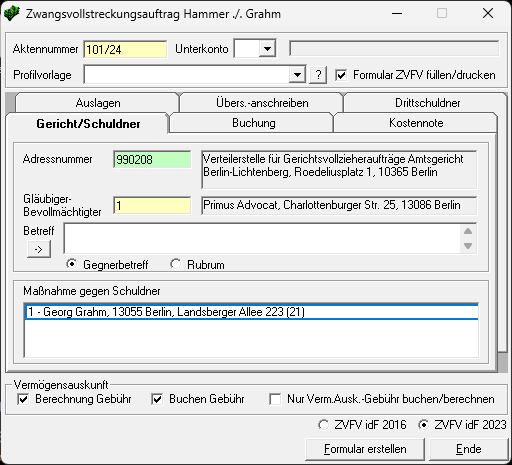Click the empty field next to Unterkonto
The height and width of the screenshot is (465, 512).
pos(394,49)
